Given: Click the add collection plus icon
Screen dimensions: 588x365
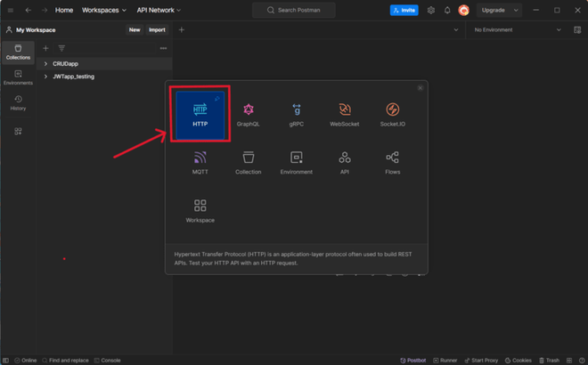Looking at the screenshot, I should coord(45,48).
